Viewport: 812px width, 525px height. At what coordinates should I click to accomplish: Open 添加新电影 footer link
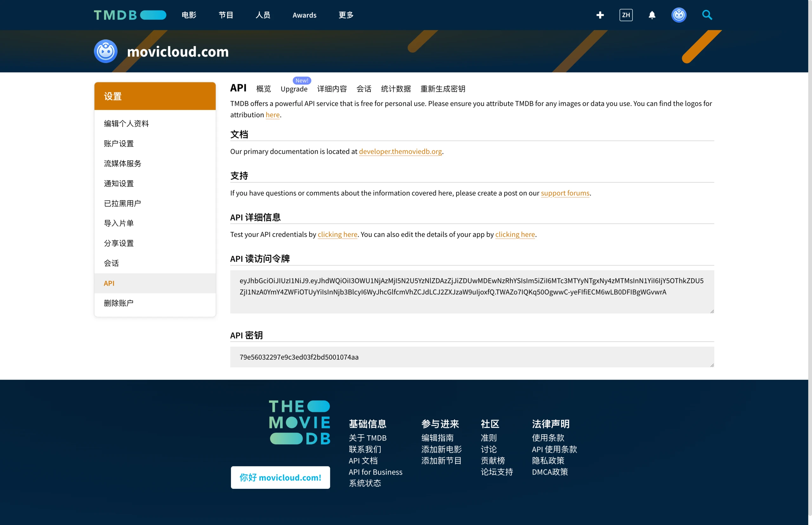pos(442,449)
